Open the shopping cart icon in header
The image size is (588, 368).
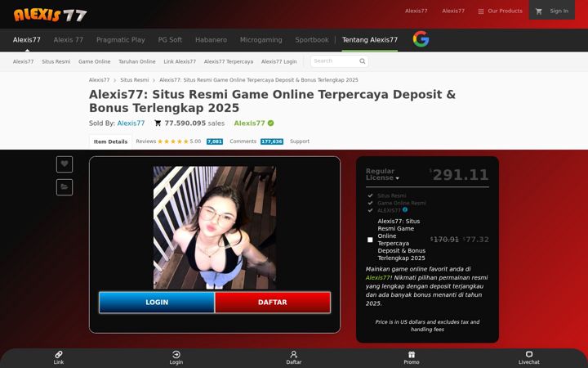pos(539,11)
